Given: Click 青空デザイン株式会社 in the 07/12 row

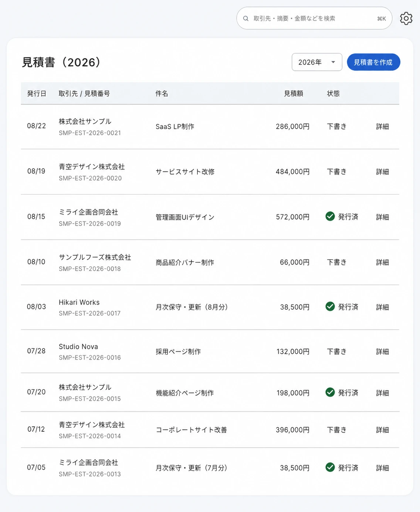Looking at the screenshot, I should [92, 425].
